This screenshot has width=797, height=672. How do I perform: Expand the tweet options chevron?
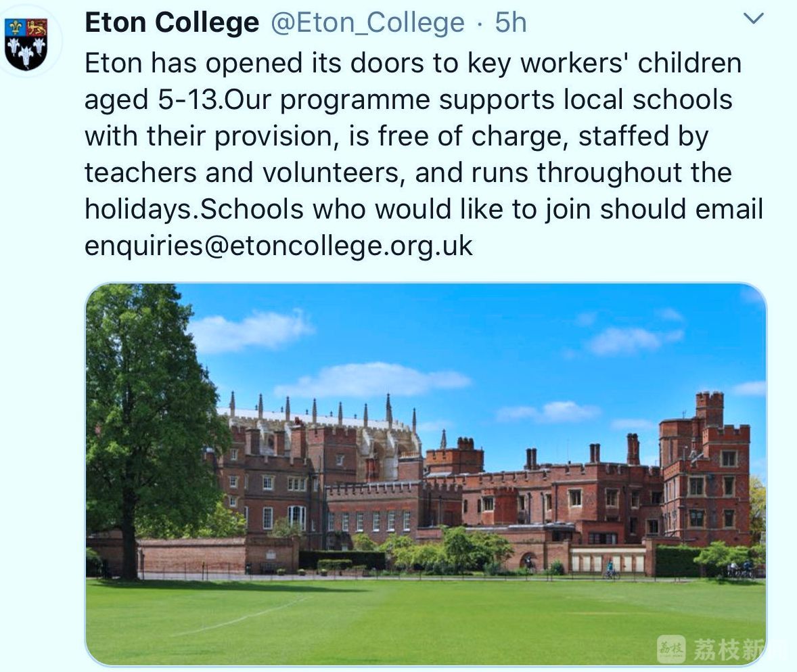(x=753, y=19)
